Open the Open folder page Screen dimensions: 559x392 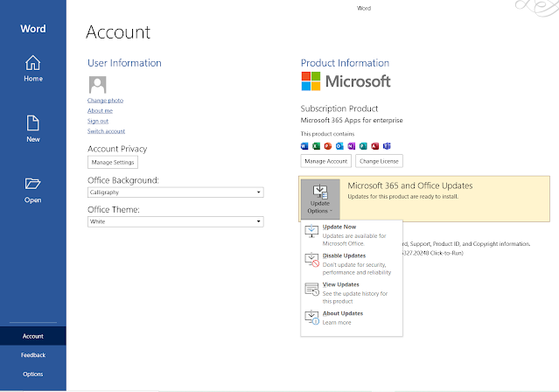point(32,191)
